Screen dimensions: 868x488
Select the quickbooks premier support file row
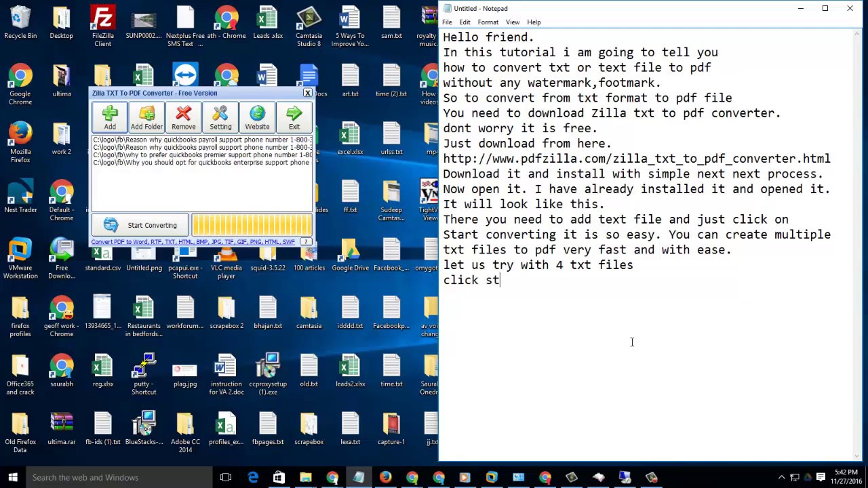pyautogui.click(x=202, y=155)
